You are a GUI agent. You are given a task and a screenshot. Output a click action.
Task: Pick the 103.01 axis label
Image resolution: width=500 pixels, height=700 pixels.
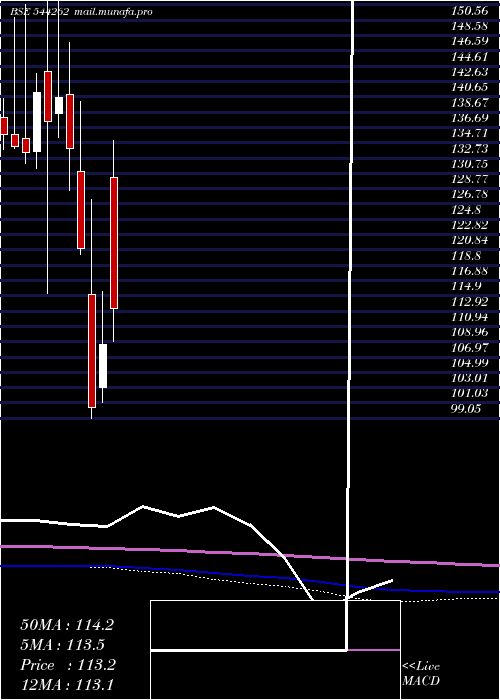470,378
